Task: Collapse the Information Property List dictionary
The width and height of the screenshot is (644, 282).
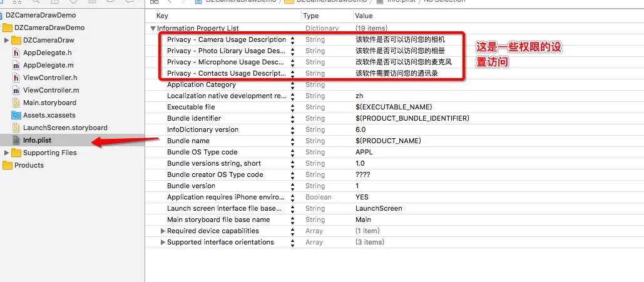Action: [153, 28]
